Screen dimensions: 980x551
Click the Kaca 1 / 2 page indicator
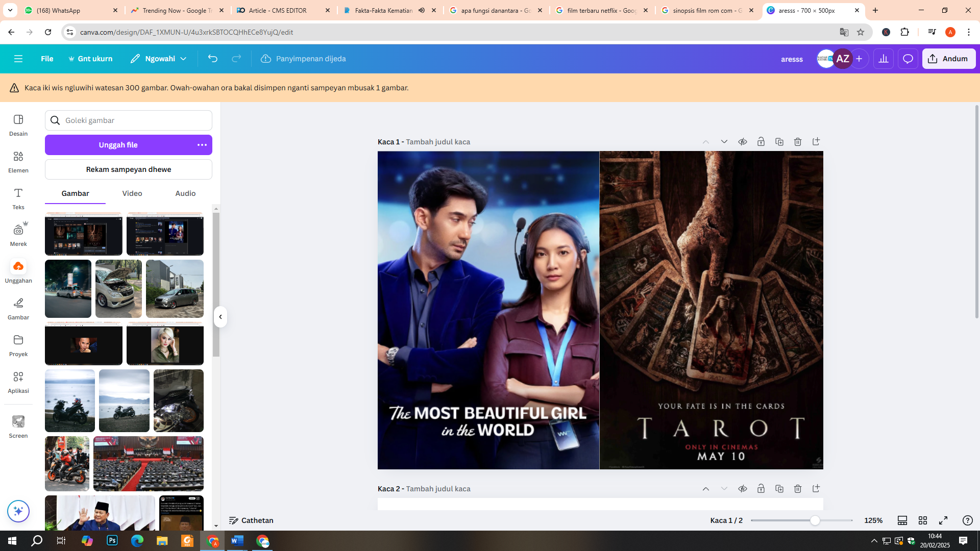[726, 520]
